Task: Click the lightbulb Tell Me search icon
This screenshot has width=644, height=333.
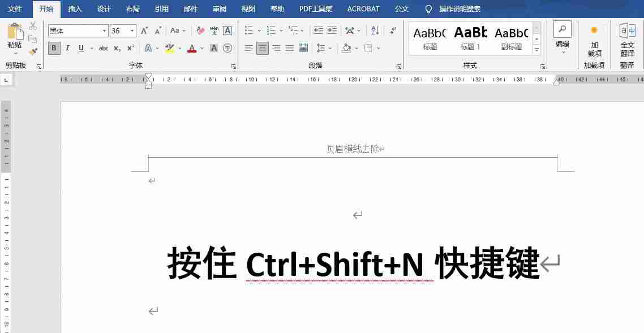Action: tap(429, 9)
